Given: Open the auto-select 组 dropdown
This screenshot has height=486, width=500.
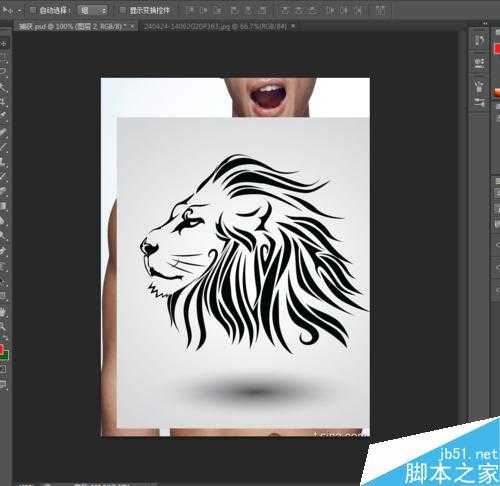Looking at the screenshot, I should click(93, 11).
